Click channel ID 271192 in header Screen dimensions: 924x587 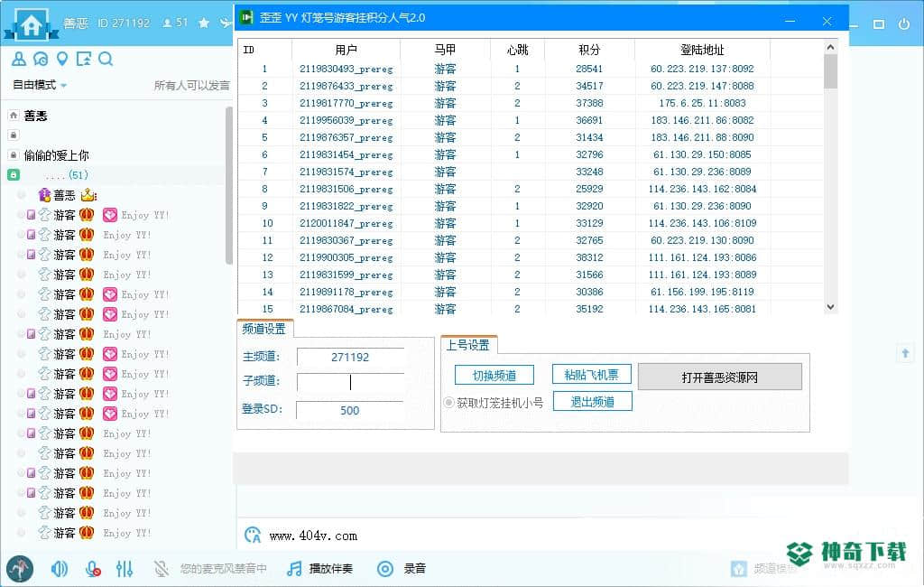pos(124,23)
